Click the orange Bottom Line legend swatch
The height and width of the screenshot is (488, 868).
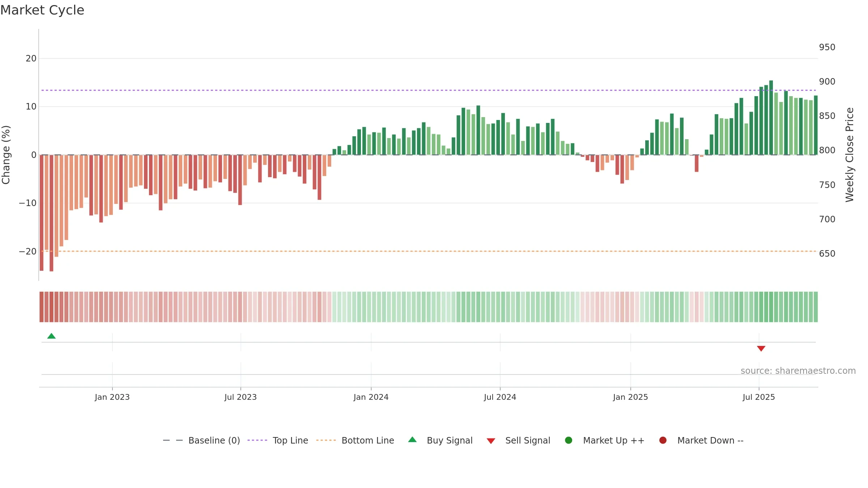[x=326, y=440]
